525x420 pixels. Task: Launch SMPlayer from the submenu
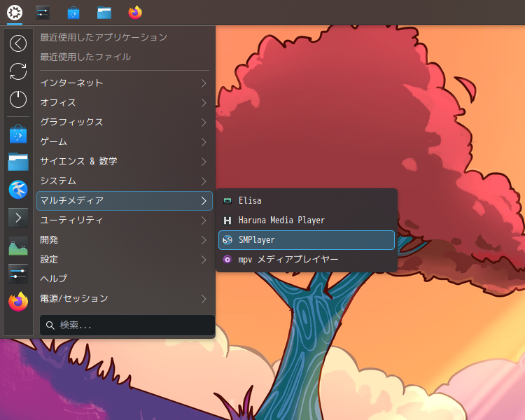point(307,240)
